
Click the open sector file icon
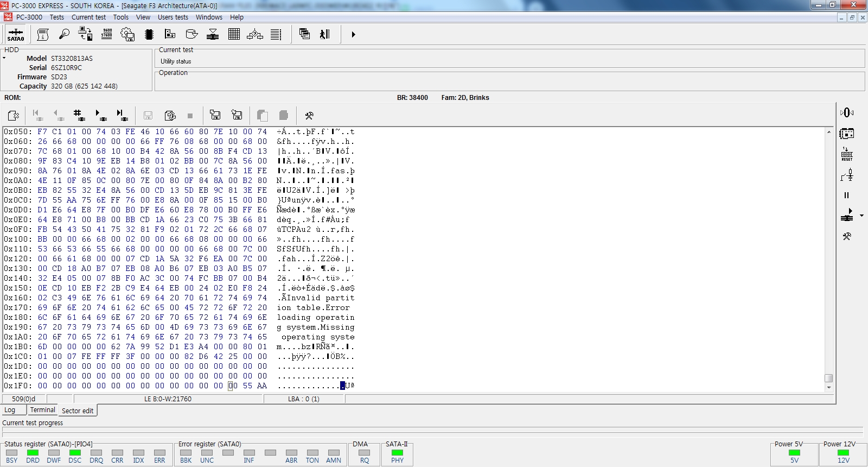tap(14, 115)
